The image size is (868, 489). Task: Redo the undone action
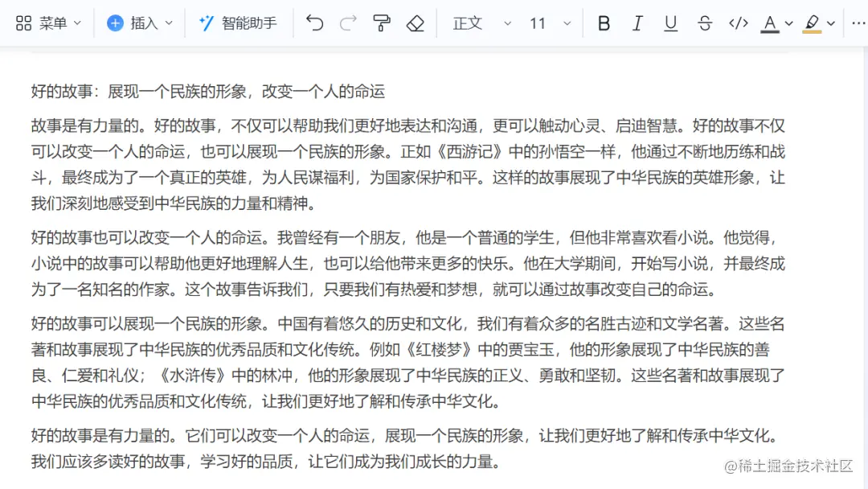(347, 23)
